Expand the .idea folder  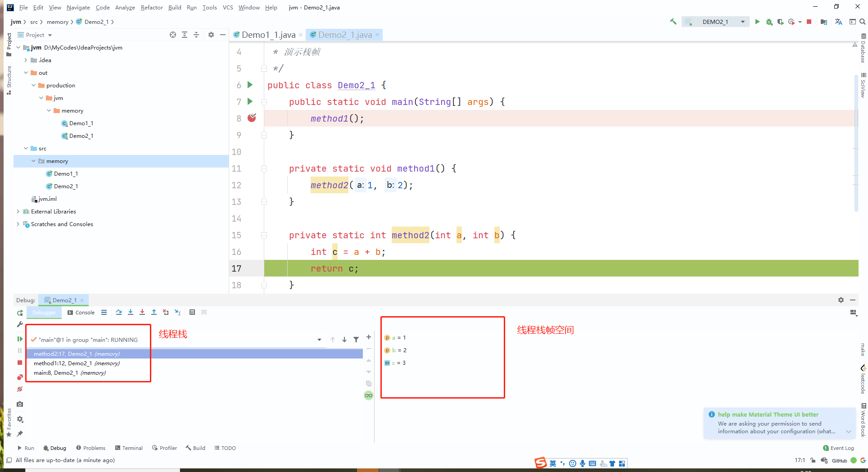26,60
